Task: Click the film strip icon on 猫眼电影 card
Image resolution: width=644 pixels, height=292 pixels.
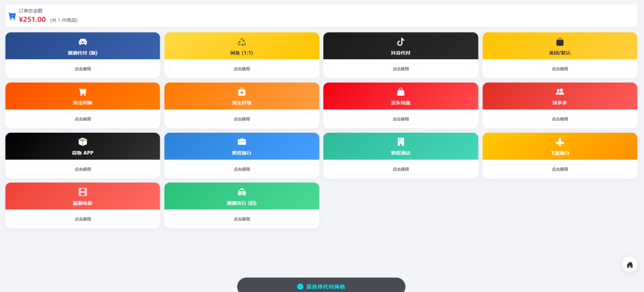Action: [x=82, y=192]
